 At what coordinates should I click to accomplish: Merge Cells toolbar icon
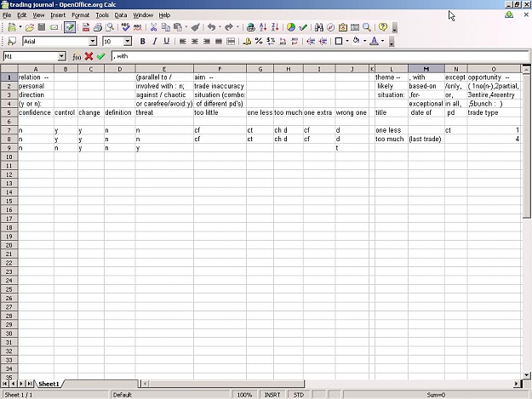point(231,42)
